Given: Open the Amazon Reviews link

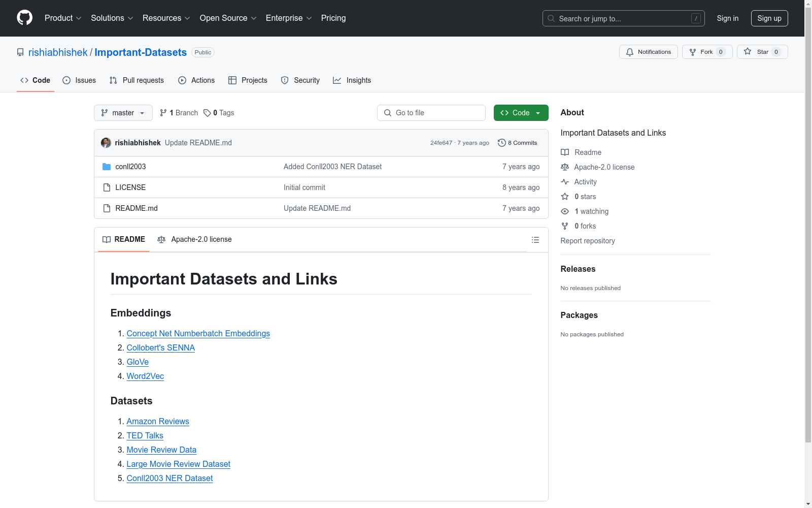Looking at the screenshot, I should (158, 421).
